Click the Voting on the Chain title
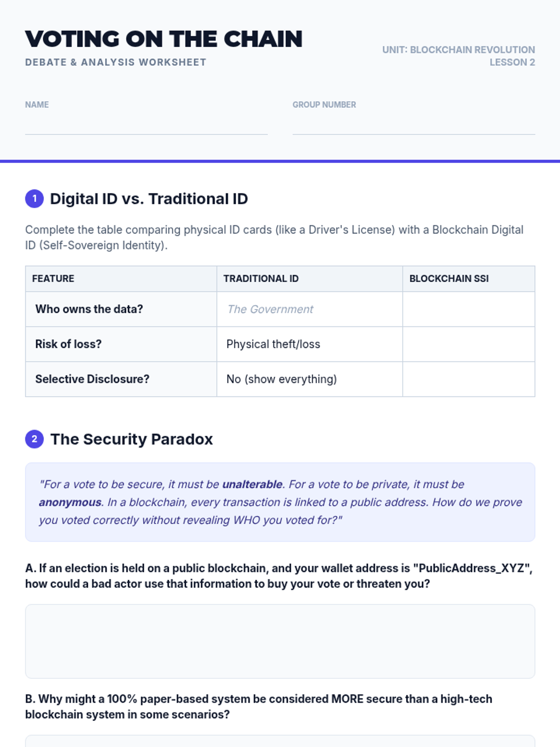This screenshot has width=560, height=747. point(164,39)
